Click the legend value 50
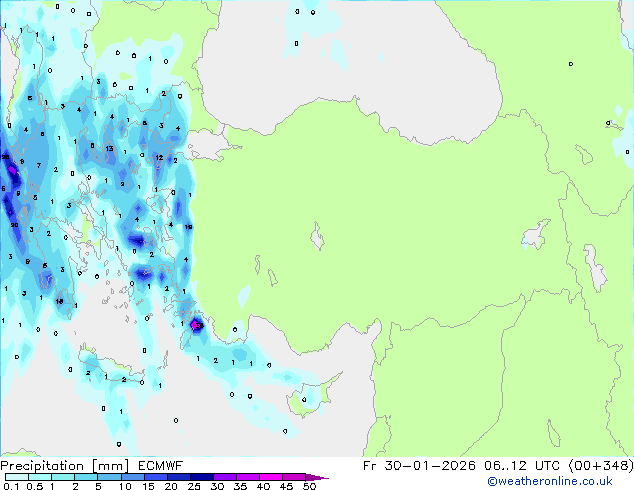Viewport: 634px width, 490px height. pyautogui.click(x=310, y=486)
